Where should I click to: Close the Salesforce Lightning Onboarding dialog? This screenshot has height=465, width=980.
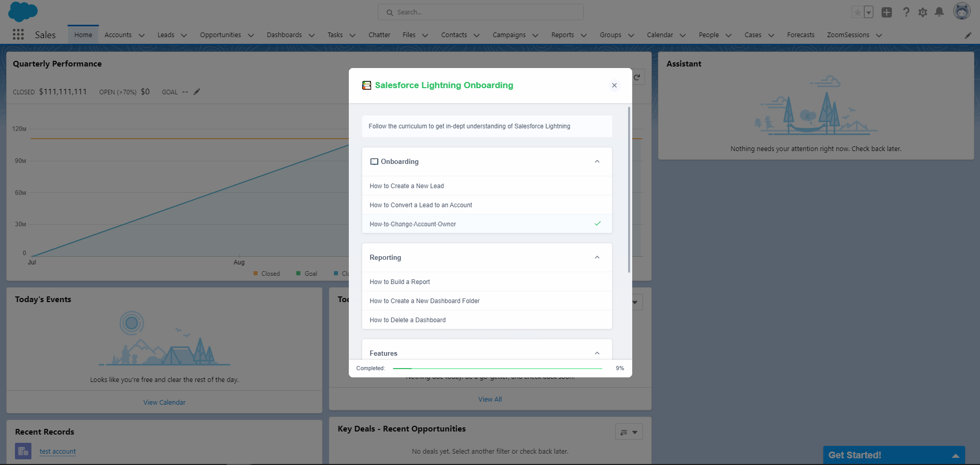coord(614,86)
